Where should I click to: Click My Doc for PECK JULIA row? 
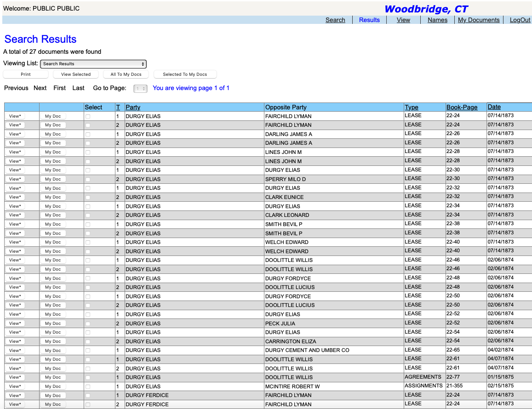(x=53, y=324)
